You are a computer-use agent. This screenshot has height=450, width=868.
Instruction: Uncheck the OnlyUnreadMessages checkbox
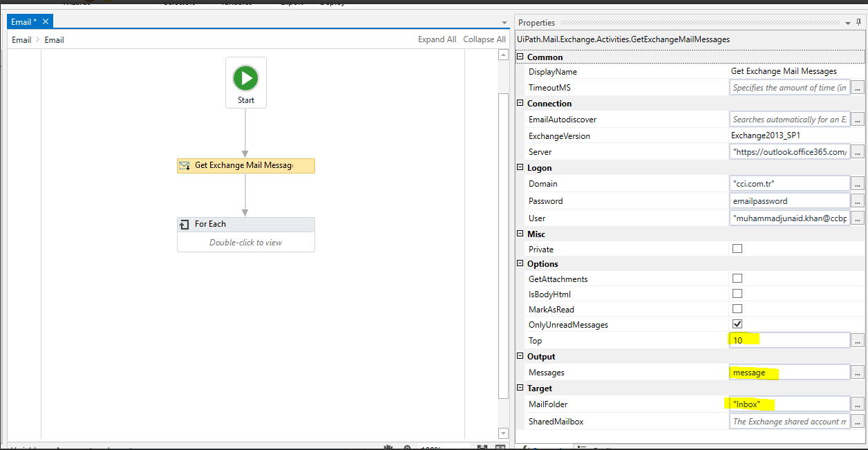pyautogui.click(x=737, y=324)
